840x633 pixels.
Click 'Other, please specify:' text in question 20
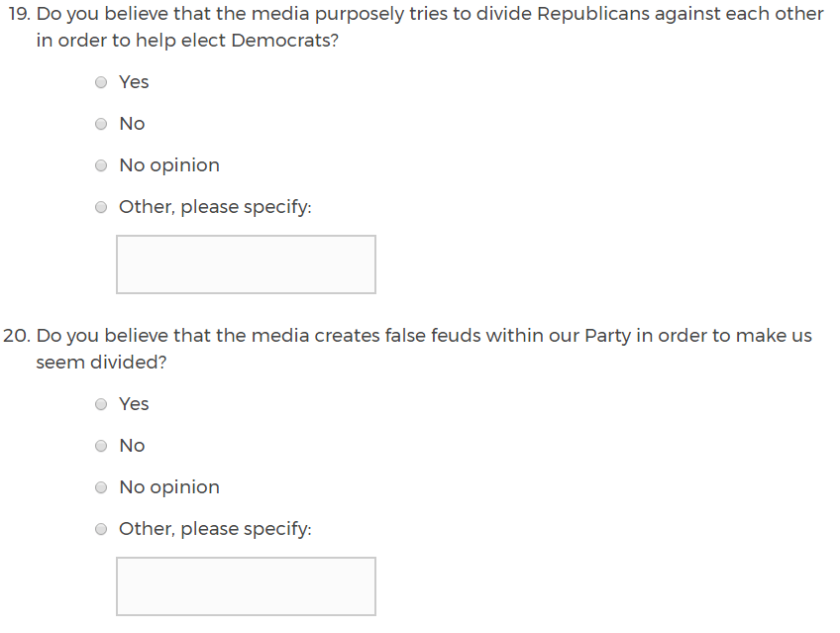coord(215,529)
